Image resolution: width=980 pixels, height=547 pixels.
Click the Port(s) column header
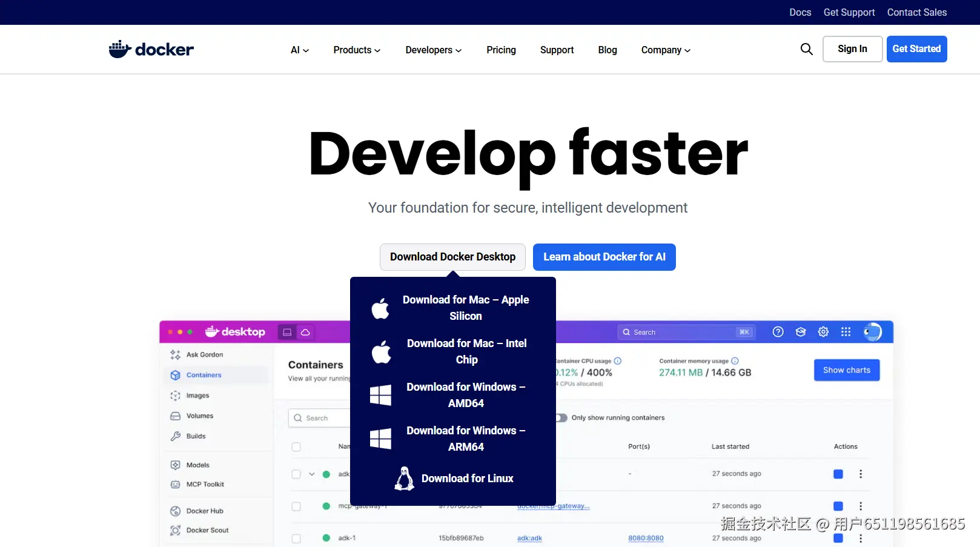coord(639,447)
